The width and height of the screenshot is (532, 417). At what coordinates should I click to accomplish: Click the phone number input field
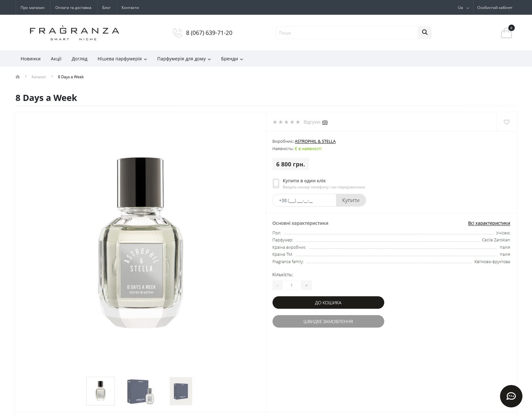pos(304,200)
